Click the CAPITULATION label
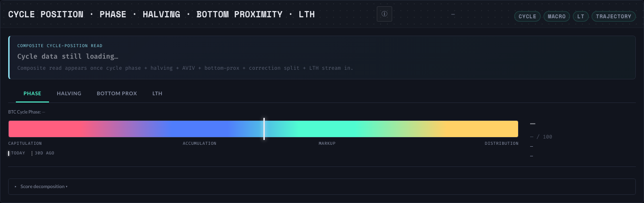644x203 pixels. 25,143
